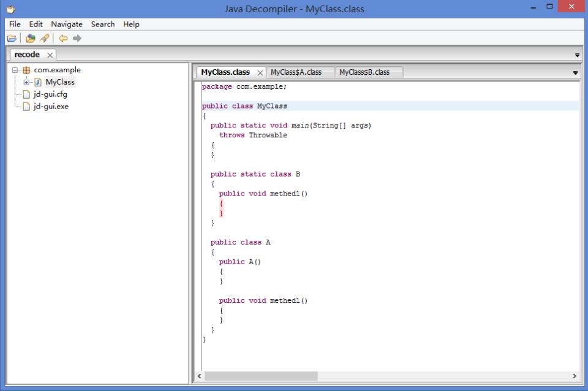This screenshot has height=391, width=588.
Task: Switch to the MyClass$B.class tab
Action: (x=364, y=72)
